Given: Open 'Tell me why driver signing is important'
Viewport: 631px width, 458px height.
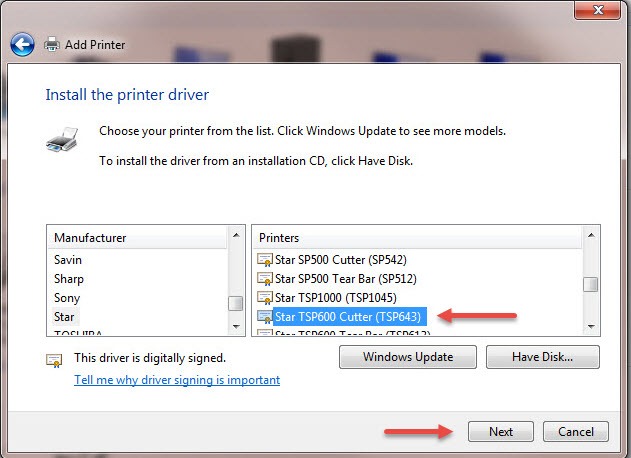Looking at the screenshot, I should (x=177, y=380).
